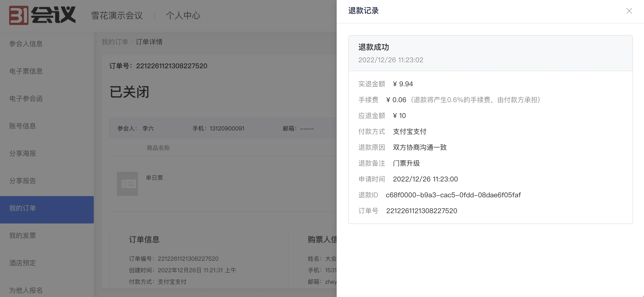Viewport: 644px width, 297px height.
Task: Click the 31会议 logo
Action: point(42,15)
